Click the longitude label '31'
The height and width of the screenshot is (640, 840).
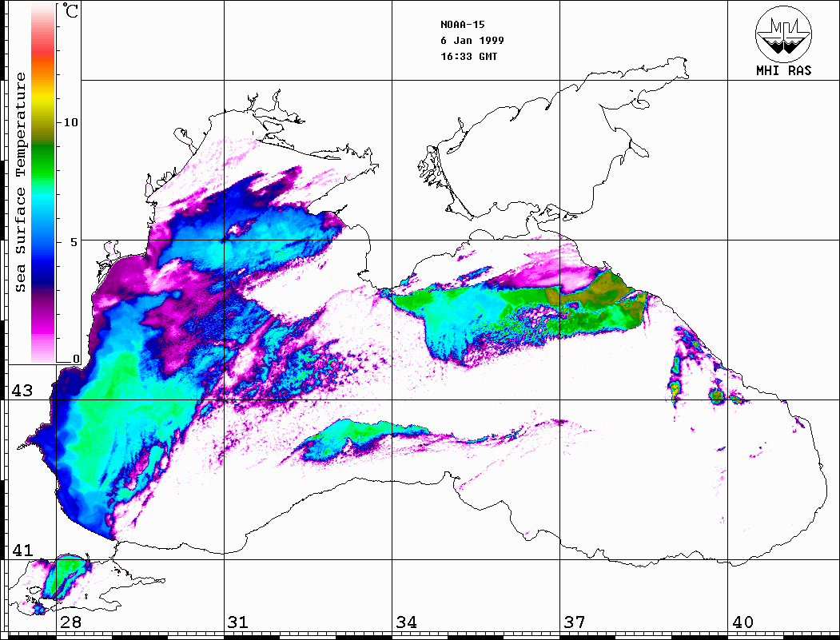[x=238, y=622]
